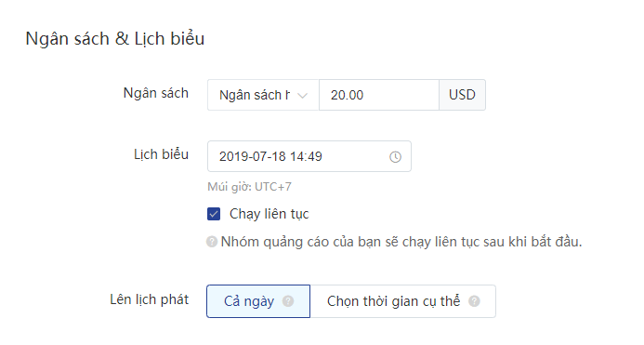Select the Cả ngày option
The width and height of the screenshot is (644, 345).
[258, 301]
